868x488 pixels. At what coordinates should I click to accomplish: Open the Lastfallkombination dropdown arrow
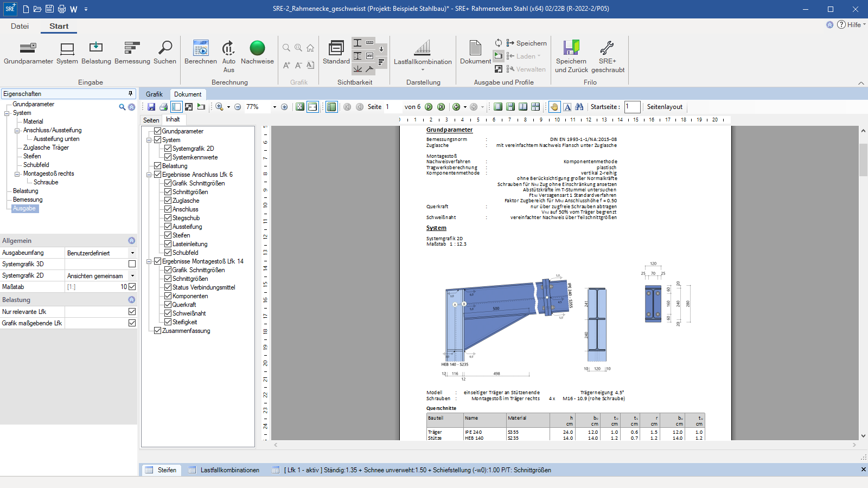click(423, 69)
